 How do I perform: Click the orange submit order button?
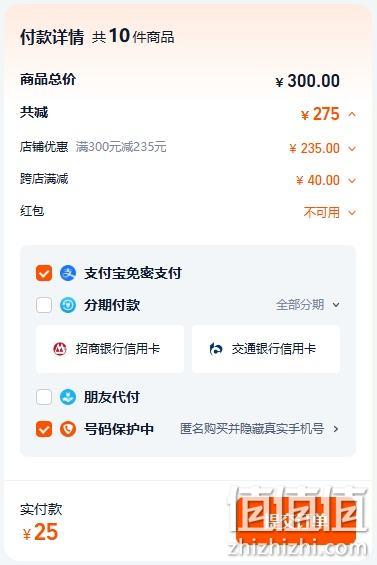(296, 522)
